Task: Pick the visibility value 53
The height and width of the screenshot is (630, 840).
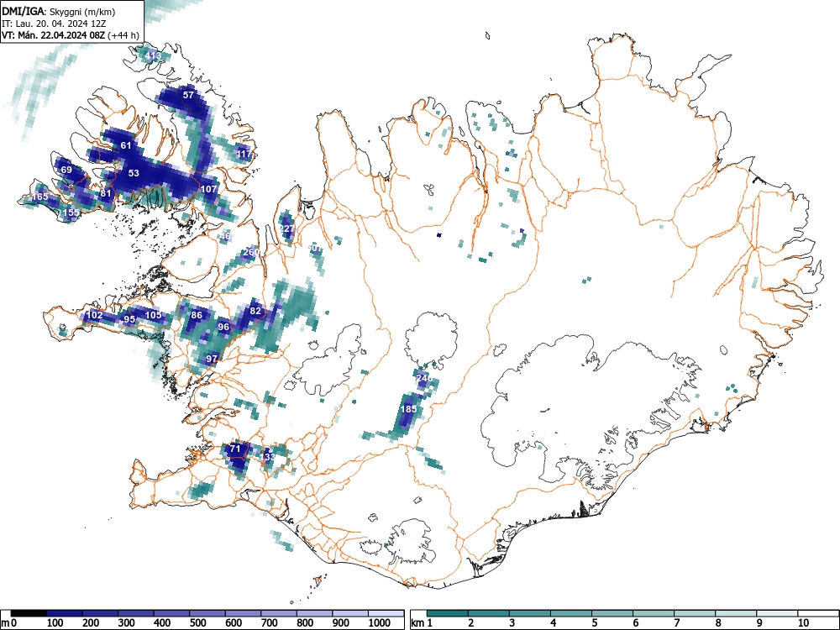Action: pyautogui.click(x=134, y=173)
